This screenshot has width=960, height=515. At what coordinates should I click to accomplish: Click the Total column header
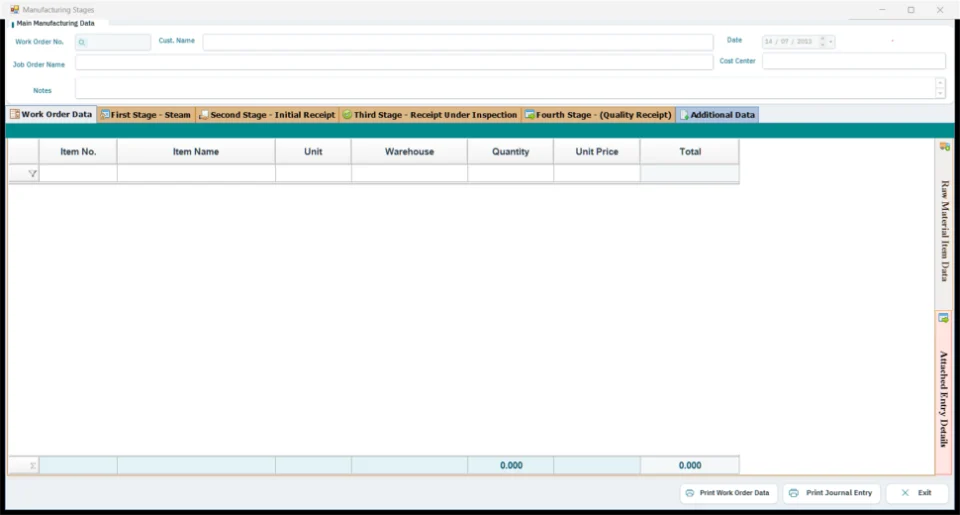[x=689, y=152]
